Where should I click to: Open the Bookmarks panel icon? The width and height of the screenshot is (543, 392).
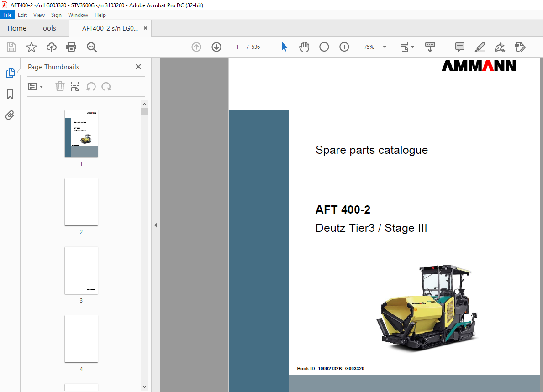click(x=10, y=94)
